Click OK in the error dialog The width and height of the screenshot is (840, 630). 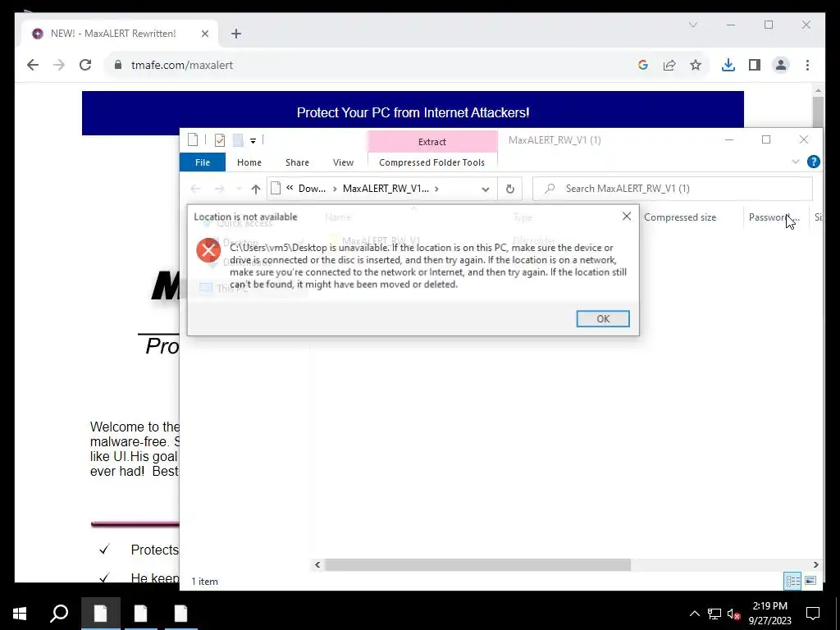[x=603, y=319]
